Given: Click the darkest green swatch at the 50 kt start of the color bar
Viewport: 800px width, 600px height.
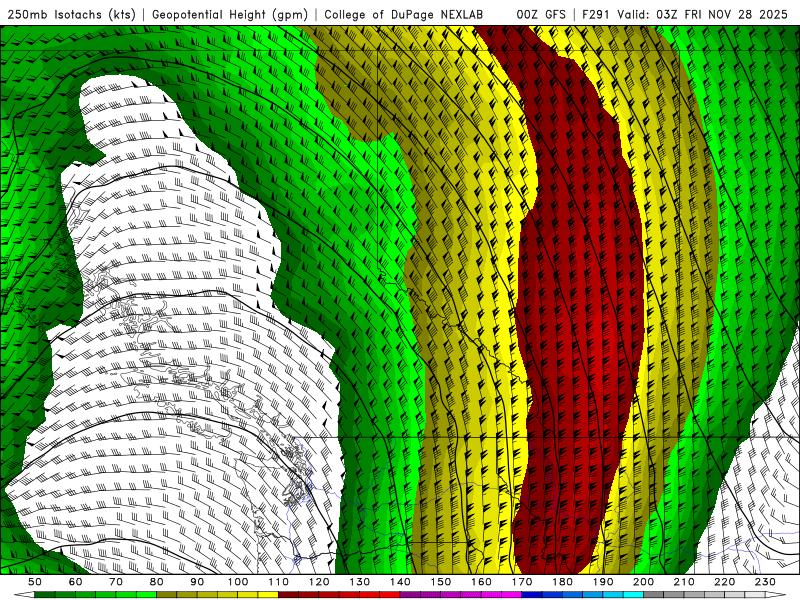Looking at the screenshot, I should 44,594.
